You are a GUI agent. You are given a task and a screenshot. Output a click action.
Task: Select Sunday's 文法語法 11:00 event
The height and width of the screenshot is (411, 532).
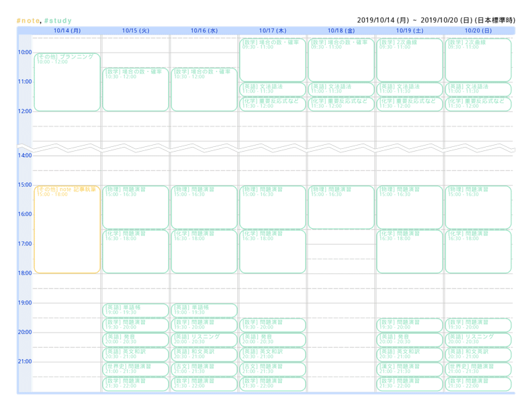click(x=478, y=89)
